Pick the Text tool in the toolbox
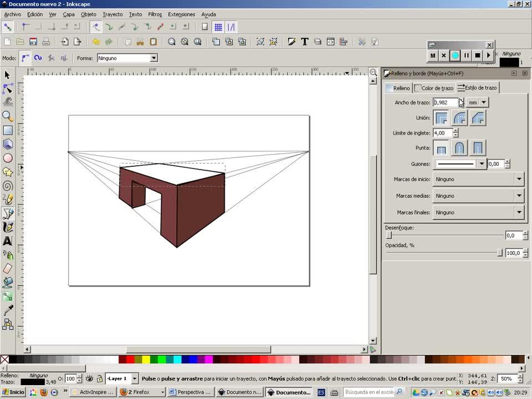Image resolution: width=532 pixels, height=399 pixels. point(8,241)
